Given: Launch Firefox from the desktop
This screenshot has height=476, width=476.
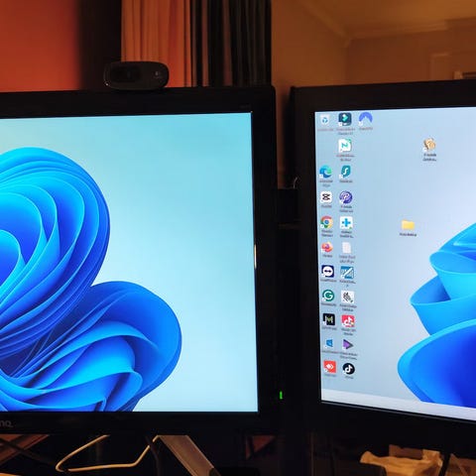Looking at the screenshot, I should coord(327,247).
